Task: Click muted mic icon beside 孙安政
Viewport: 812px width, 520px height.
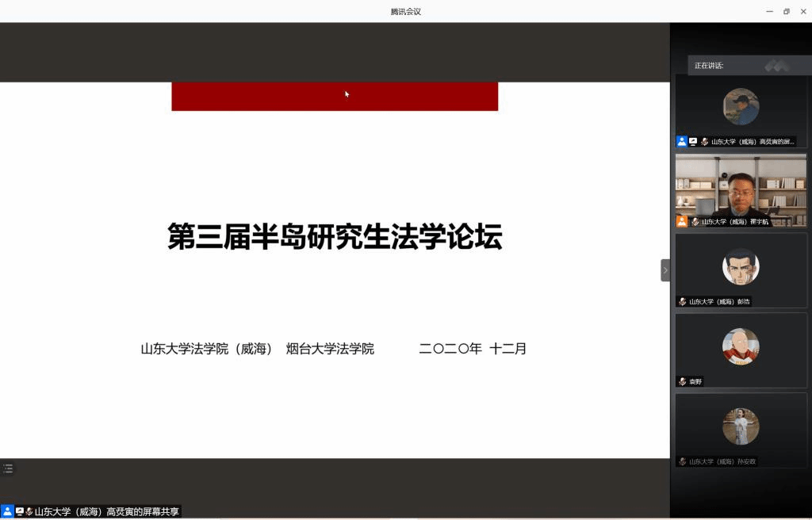Action: (x=682, y=462)
